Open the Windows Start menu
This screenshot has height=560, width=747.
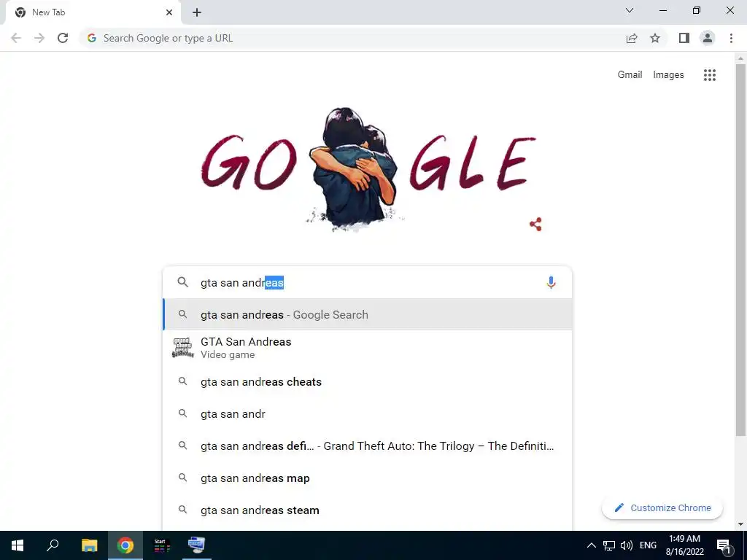point(18,545)
